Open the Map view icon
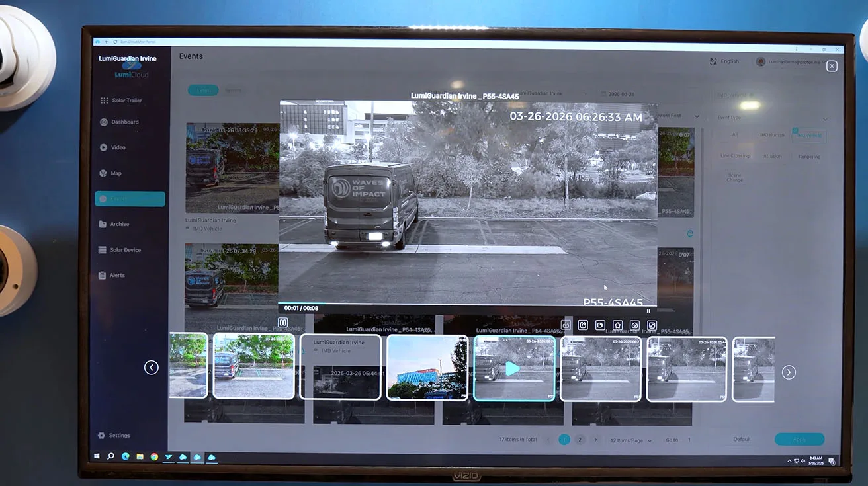868x486 pixels. tap(103, 173)
